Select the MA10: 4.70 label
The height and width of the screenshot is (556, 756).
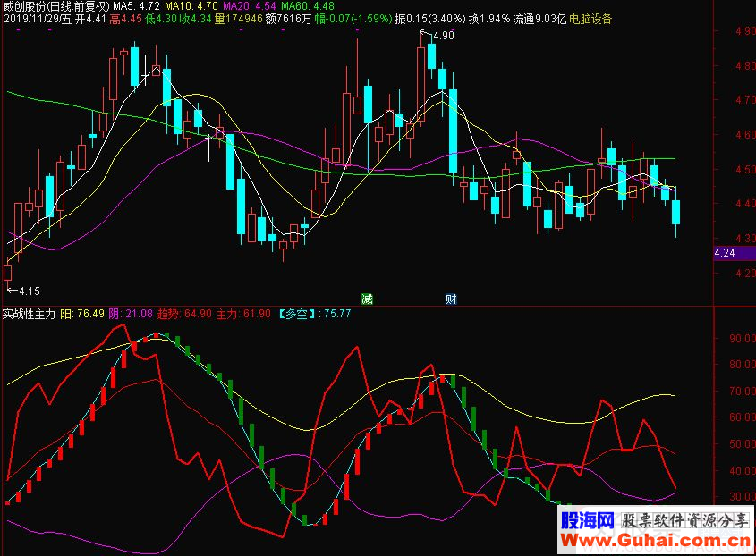(191, 6)
